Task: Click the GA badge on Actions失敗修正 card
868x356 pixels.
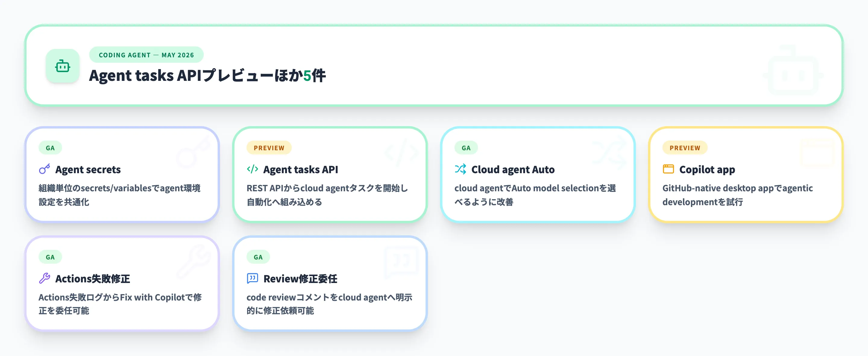Action: pyautogui.click(x=50, y=257)
